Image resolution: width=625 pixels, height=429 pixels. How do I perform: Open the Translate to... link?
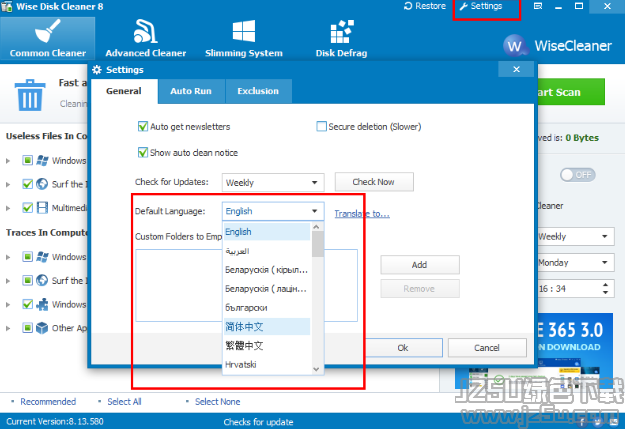click(x=362, y=214)
